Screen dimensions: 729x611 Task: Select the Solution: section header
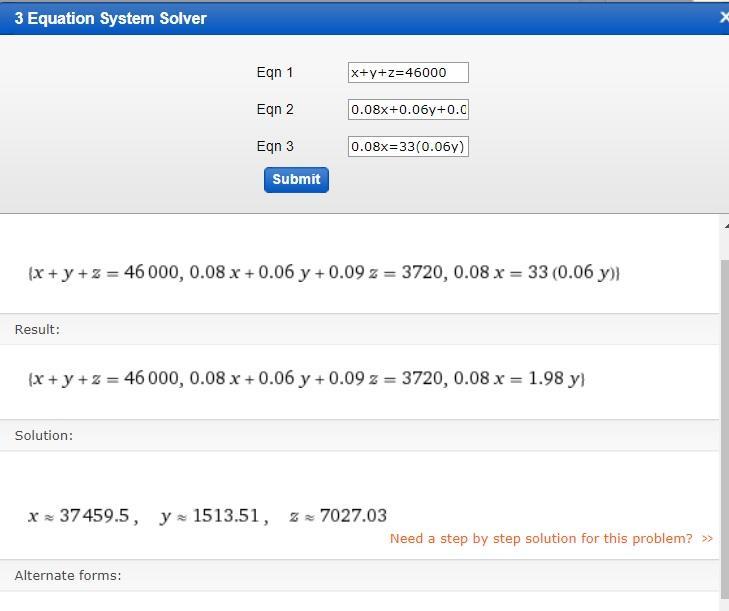[359, 435]
